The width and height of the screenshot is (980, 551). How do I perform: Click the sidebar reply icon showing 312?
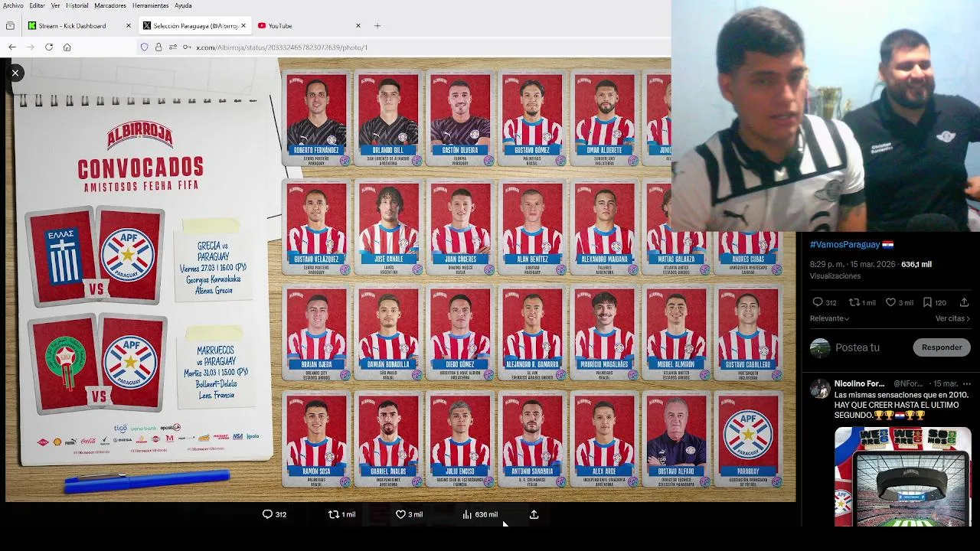(818, 302)
